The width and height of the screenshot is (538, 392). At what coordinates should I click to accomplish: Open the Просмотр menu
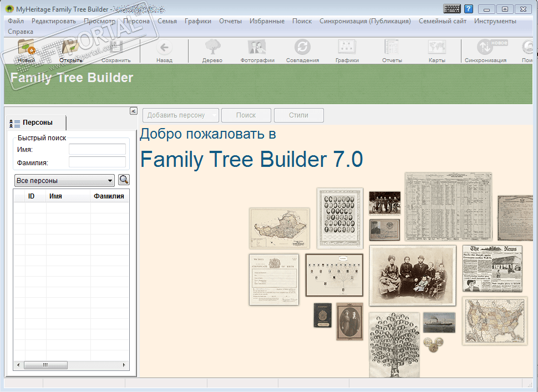tap(99, 21)
